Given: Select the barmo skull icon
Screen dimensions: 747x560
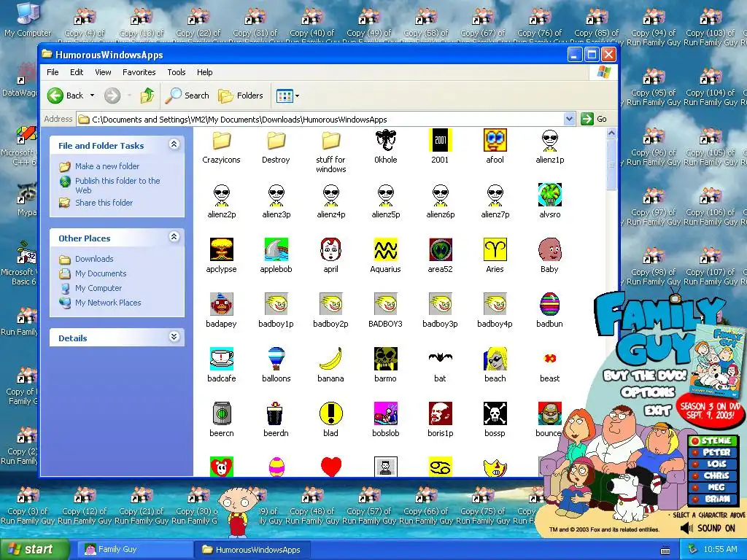Looking at the screenshot, I should [385, 359].
